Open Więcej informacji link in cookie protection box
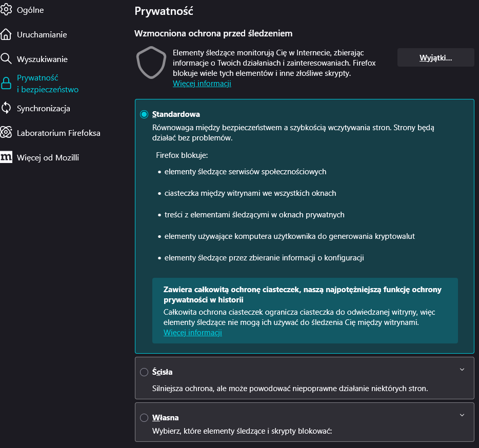The width and height of the screenshot is (479, 448). (193, 333)
